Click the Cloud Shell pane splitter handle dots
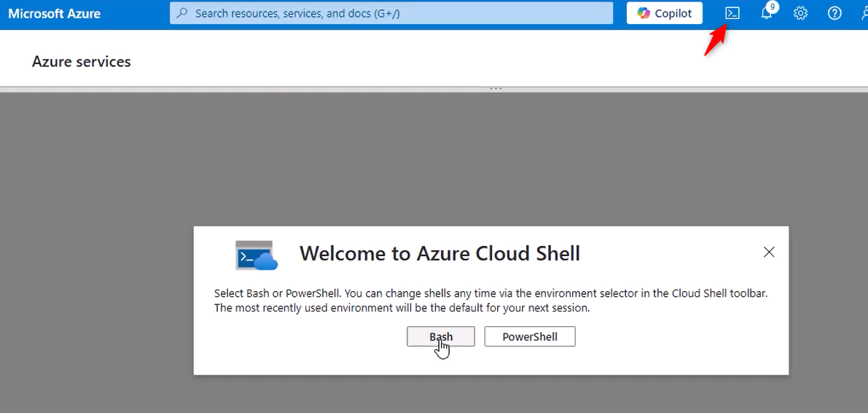868x413 pixels. [496, 89]
